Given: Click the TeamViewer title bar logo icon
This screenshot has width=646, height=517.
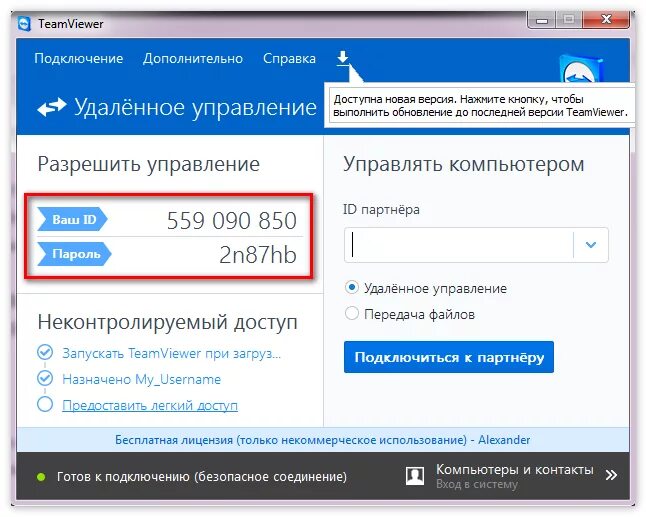Looking at the screenshot, I should 24,24.
